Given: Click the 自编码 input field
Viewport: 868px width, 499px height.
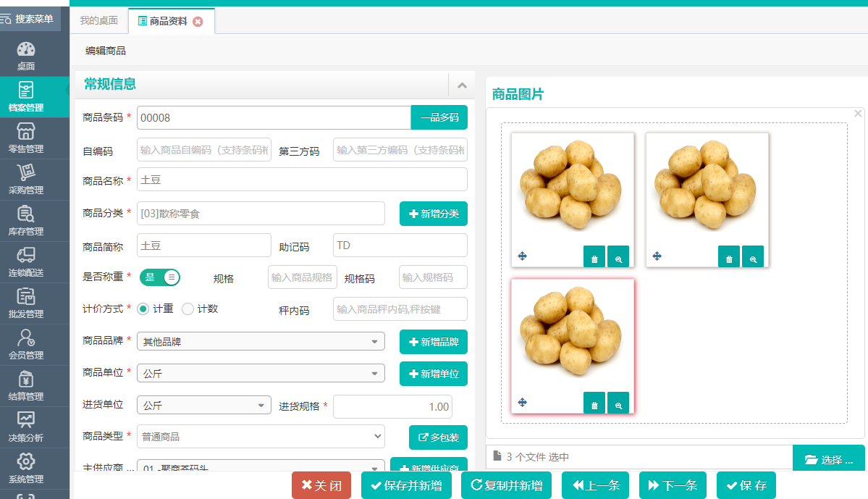Looking at the screenshot, I should point(203,149).
